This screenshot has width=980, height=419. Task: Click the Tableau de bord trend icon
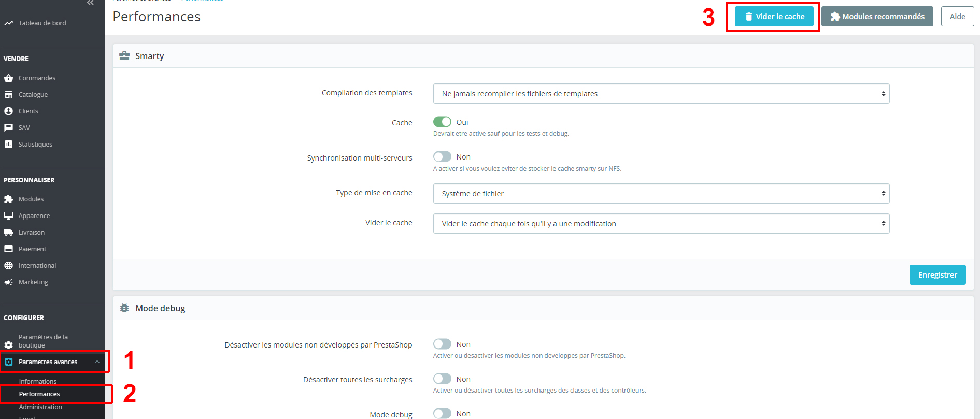click(8, 23)
